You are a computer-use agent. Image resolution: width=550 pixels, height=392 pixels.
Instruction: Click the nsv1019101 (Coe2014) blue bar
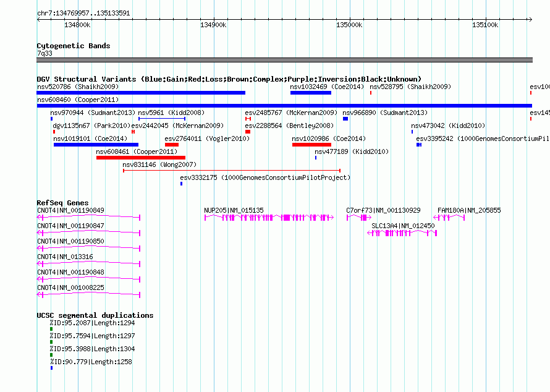(x=96, y=145)
